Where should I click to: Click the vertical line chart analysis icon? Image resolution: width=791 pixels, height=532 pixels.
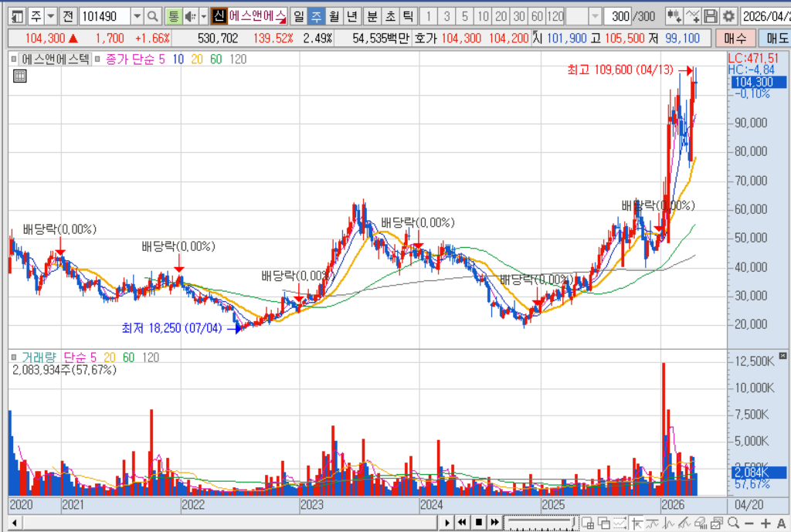point(668,523)
